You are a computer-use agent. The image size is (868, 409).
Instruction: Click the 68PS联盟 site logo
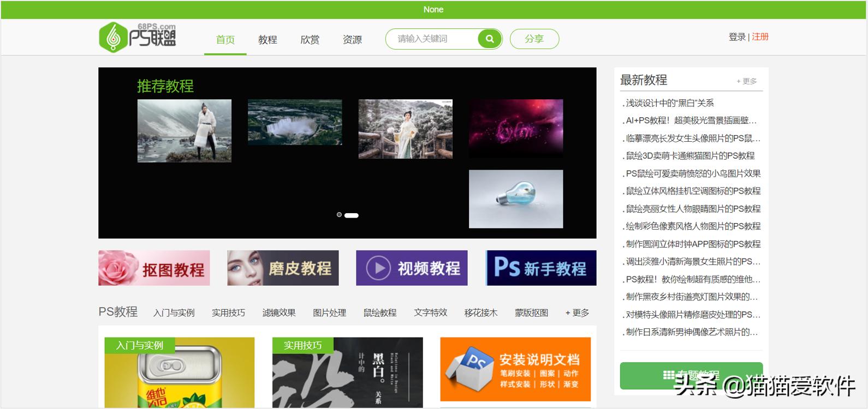point(138,38)
